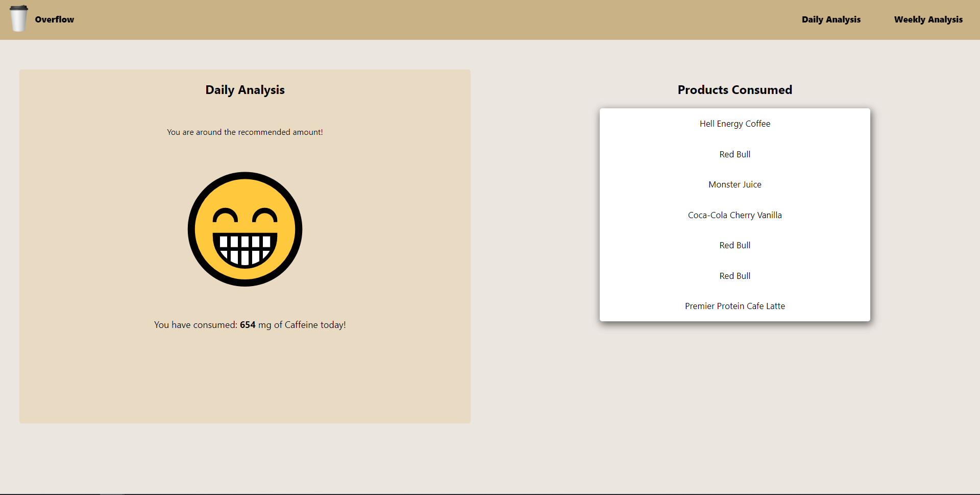Select Premier Protein Cafe Latte entry
Screen dimensions: 980x495
735,306
